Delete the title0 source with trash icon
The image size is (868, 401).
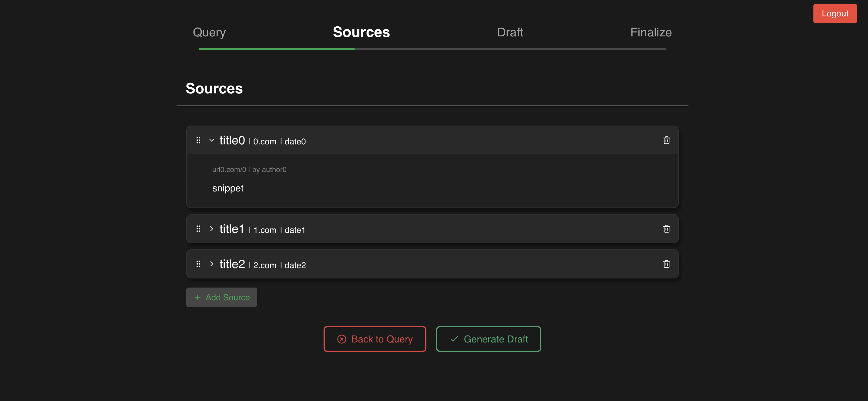tap(666, 140)
